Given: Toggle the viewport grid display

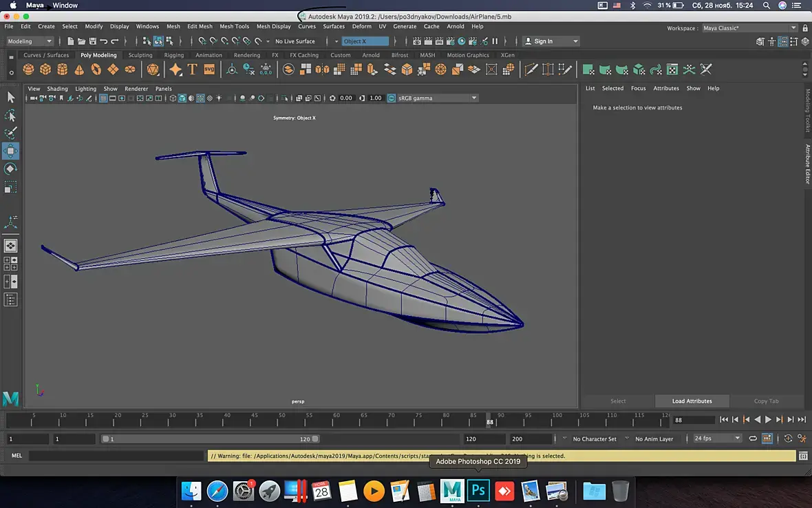Looking at the screenshot, I should point(103,98).
